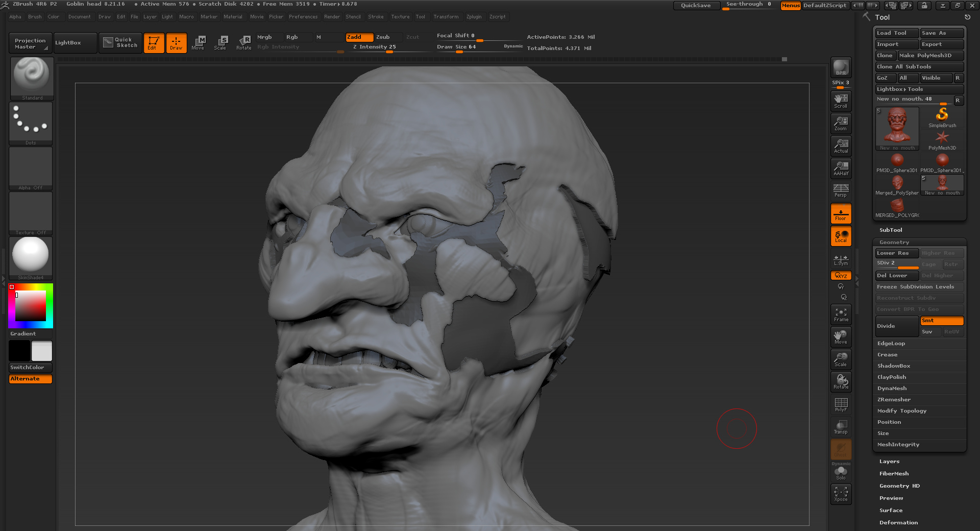Click the BPR render icon
Image resolution: width=980 pixels, height=531 pixels.
tap(841, 67)
